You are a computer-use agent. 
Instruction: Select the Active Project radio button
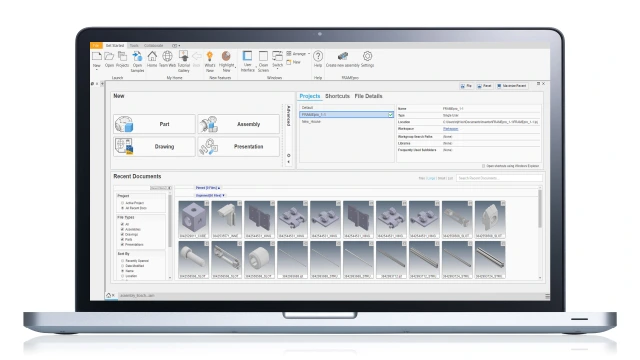122,203
